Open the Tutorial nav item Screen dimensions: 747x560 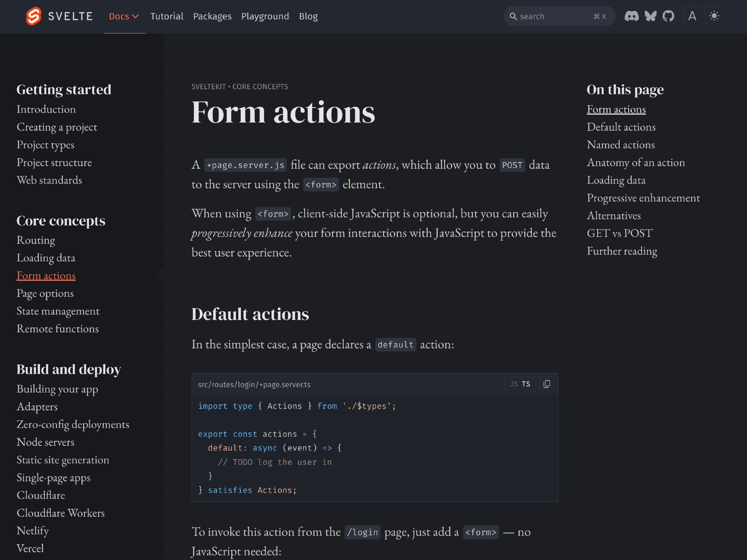pyautogui.click(x=167, y=16)
